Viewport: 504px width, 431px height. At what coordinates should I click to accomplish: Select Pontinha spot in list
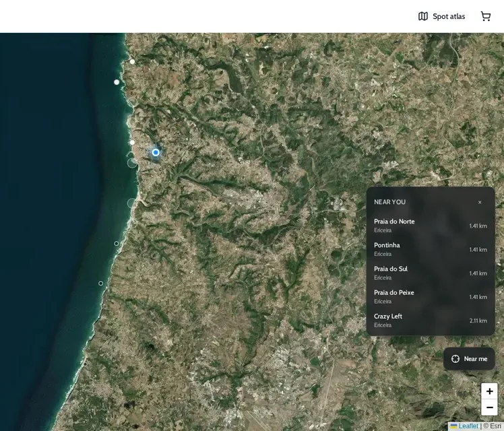tap(431, 249)
